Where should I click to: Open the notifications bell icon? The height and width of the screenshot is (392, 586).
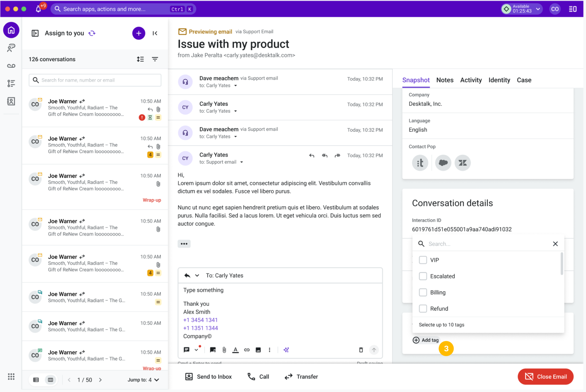coord(38,9)
